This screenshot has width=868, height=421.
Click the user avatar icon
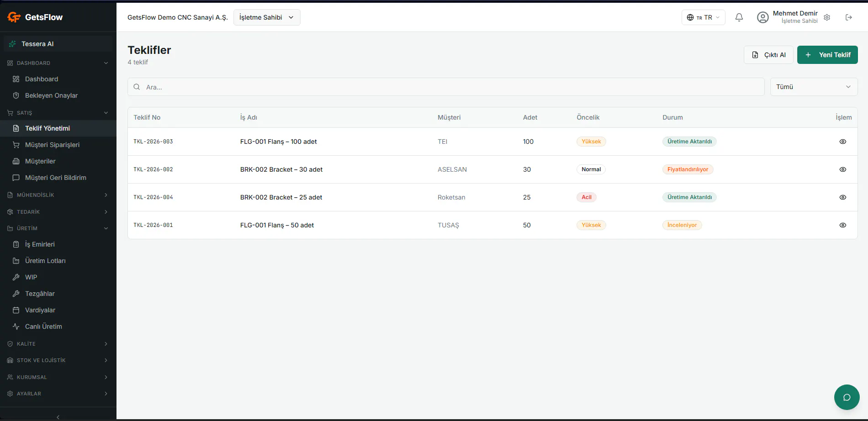[x=762, y=17]
